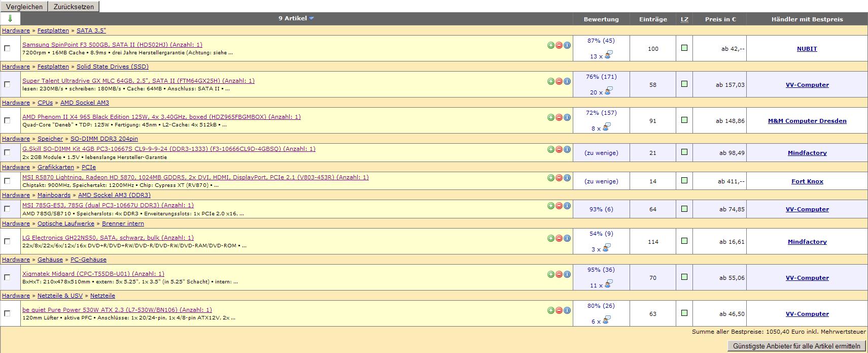This screenshot has width=868, height=353.
Task: Open the Fort Knox dealer link
Action: click(807, 181)
